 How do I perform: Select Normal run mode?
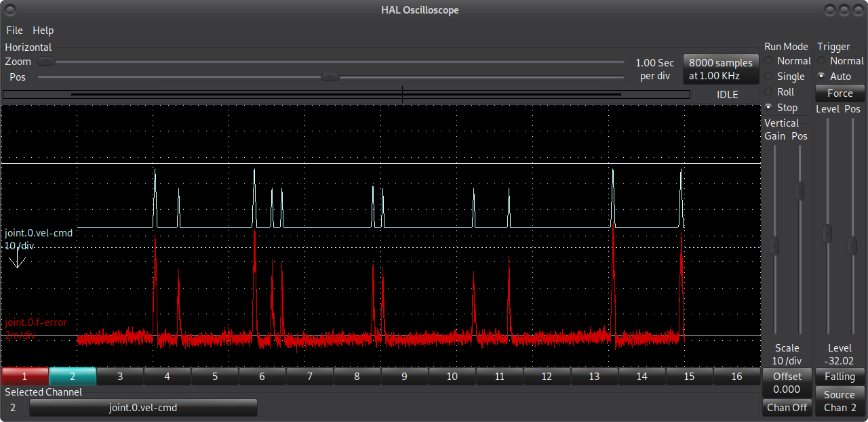787,61
